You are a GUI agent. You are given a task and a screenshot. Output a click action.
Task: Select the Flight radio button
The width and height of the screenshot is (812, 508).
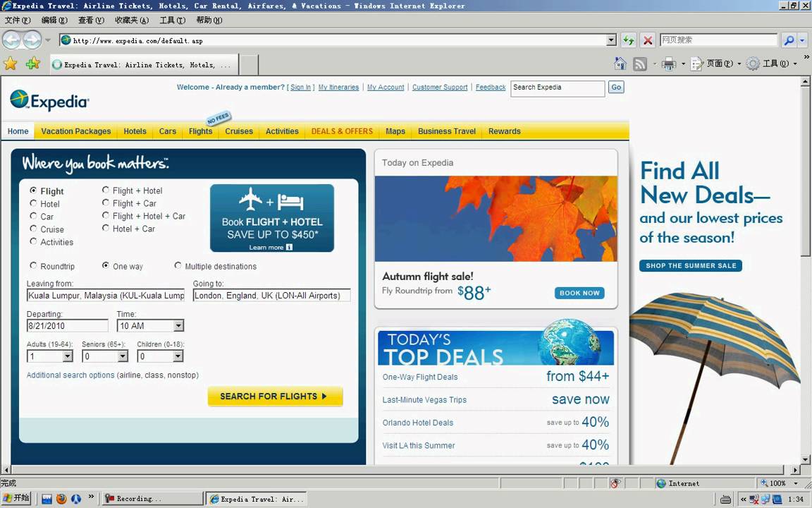[x=33, y=190]
